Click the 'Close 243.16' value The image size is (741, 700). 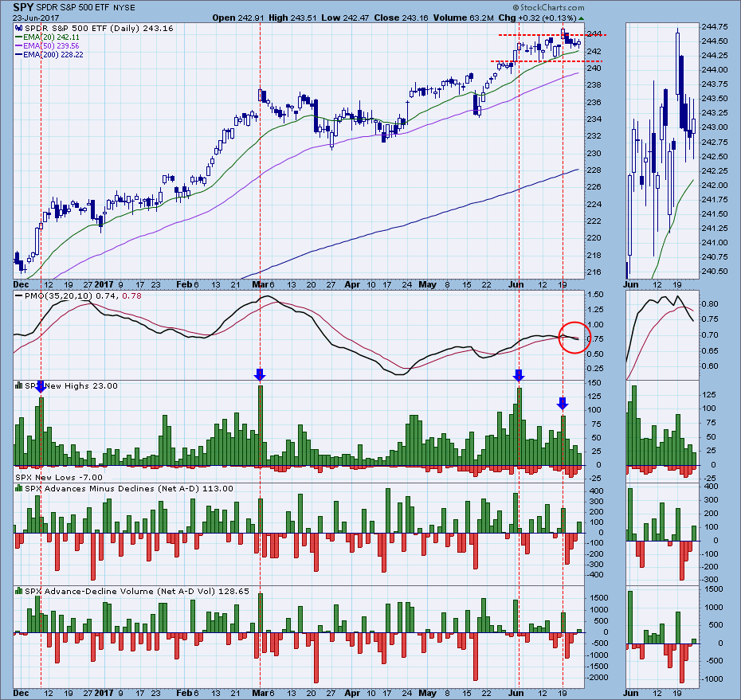(x=401, y=18)
